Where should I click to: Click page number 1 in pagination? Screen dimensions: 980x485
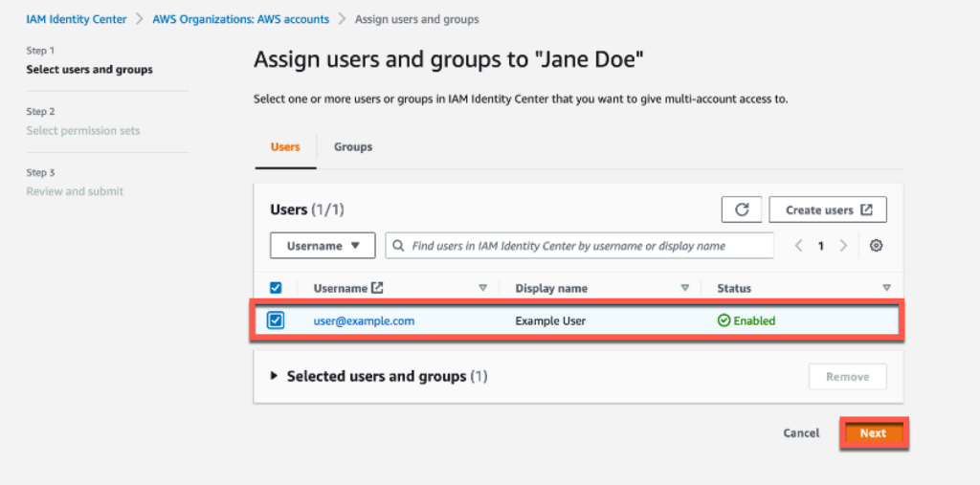[x=820, y=246]
